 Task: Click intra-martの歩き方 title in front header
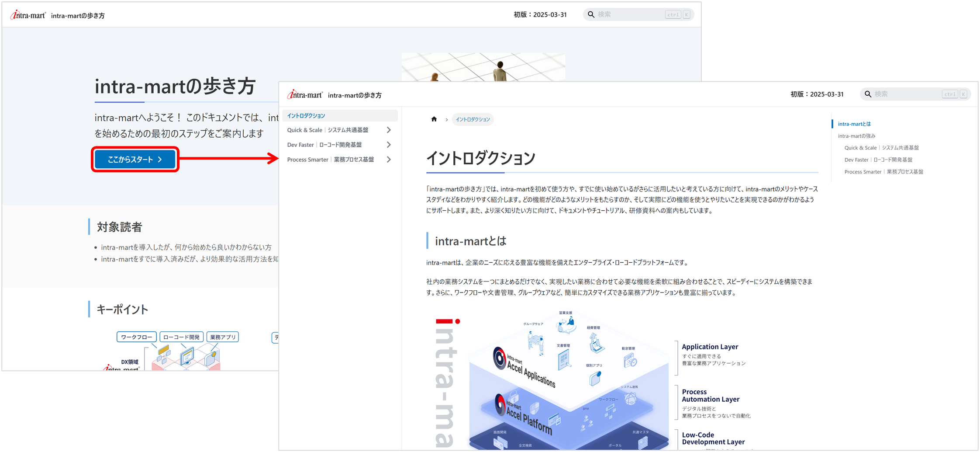355,95
